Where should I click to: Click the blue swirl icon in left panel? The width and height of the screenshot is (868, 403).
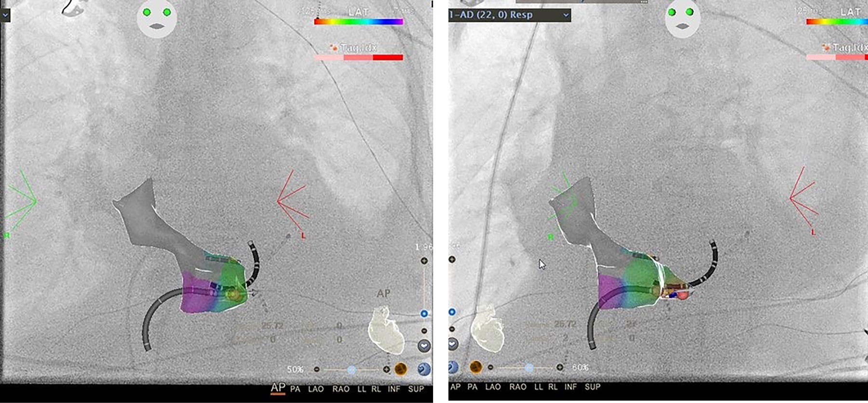tap(424, 370)
